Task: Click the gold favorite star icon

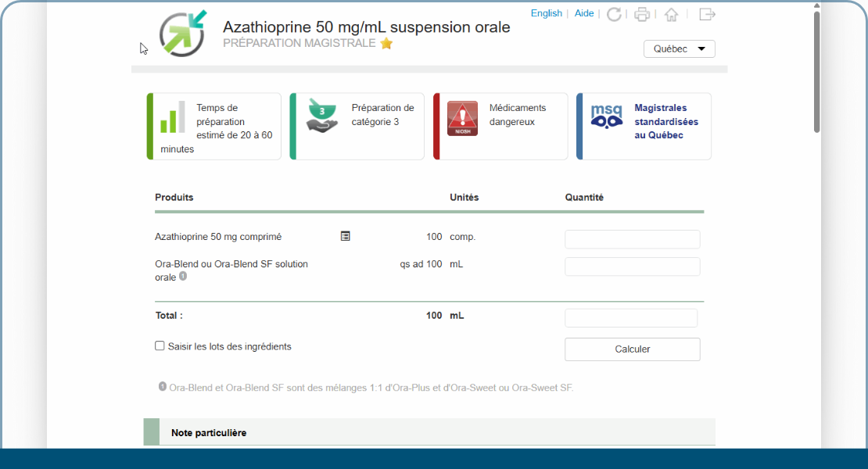Action: [386, 44]
